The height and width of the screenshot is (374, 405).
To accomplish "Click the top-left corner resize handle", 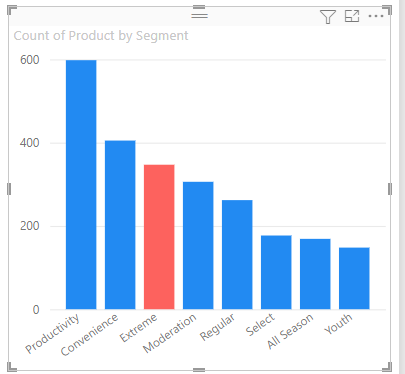I will tap(12, 10).
